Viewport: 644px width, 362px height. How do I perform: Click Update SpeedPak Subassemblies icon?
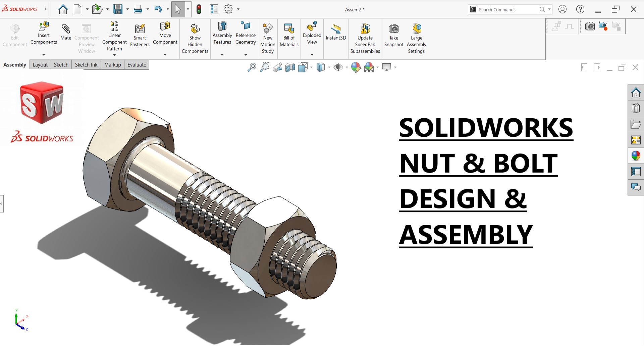pos(365,29)
